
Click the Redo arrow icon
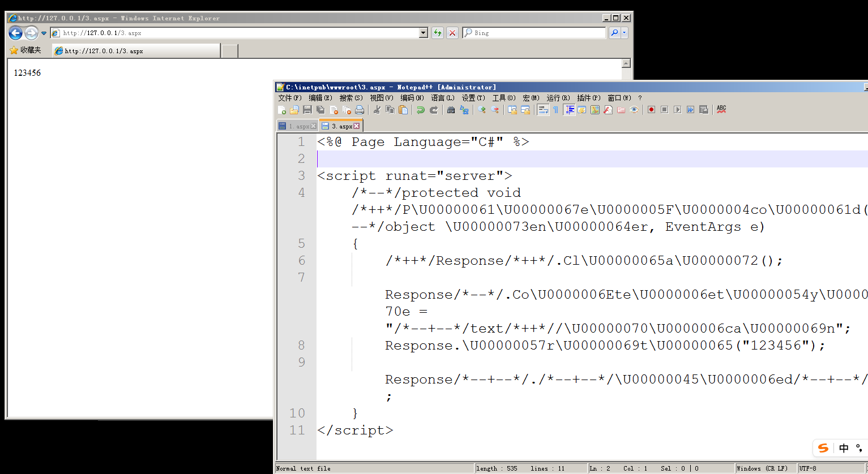point(433,110)
